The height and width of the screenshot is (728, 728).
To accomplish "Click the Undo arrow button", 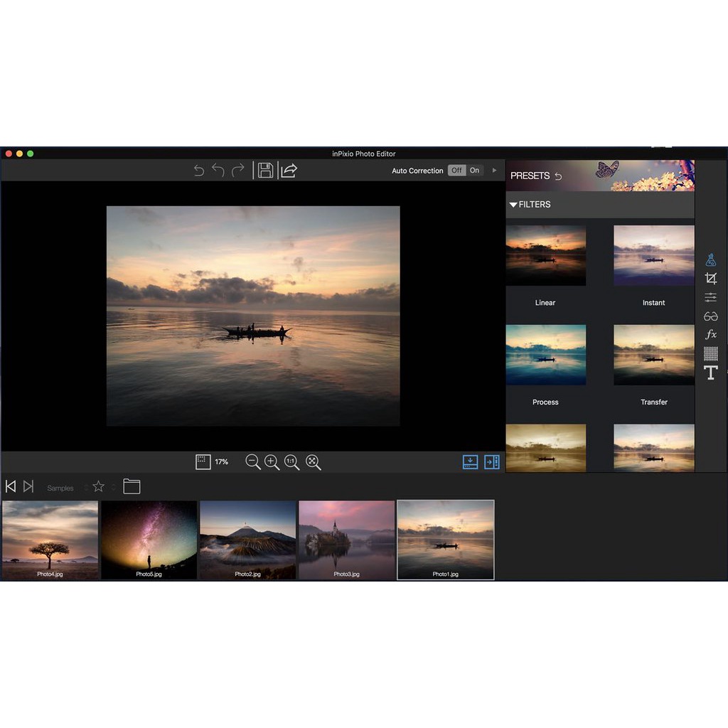I will pos(218,171).
